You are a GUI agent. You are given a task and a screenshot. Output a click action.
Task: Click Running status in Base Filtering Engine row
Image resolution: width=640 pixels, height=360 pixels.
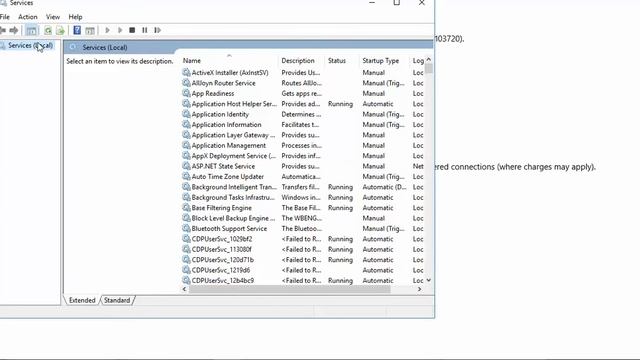[340, 207]
